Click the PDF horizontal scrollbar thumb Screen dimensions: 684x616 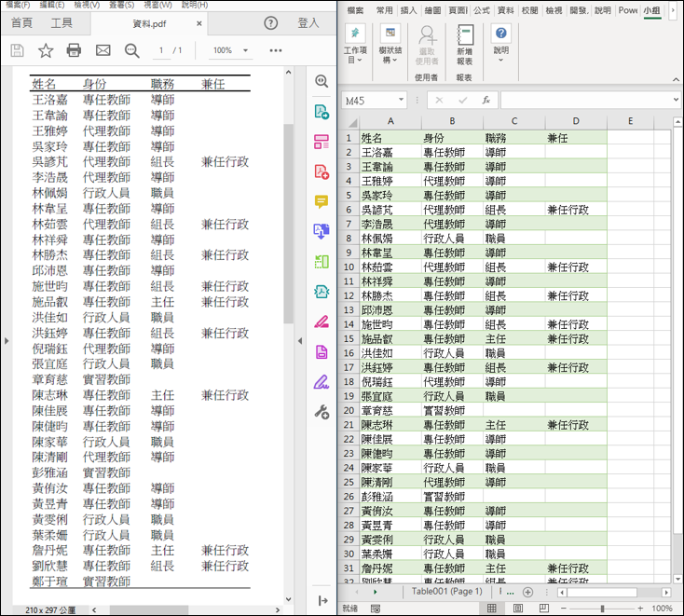tap(149, 609)
